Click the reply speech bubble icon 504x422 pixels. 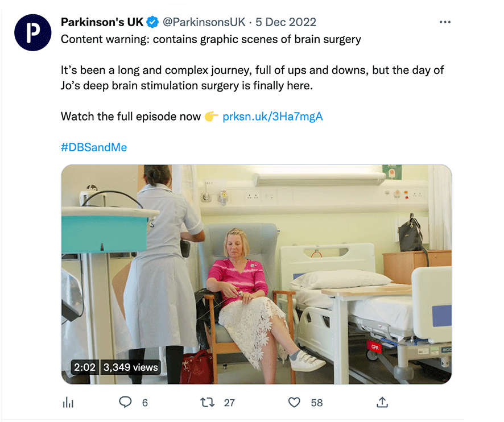125,403
